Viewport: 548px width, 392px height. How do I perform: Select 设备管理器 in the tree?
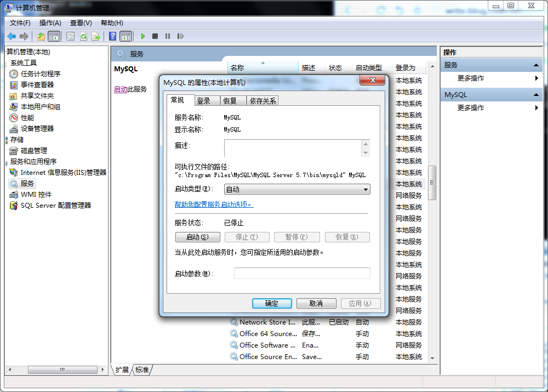[x=37, y=129]
